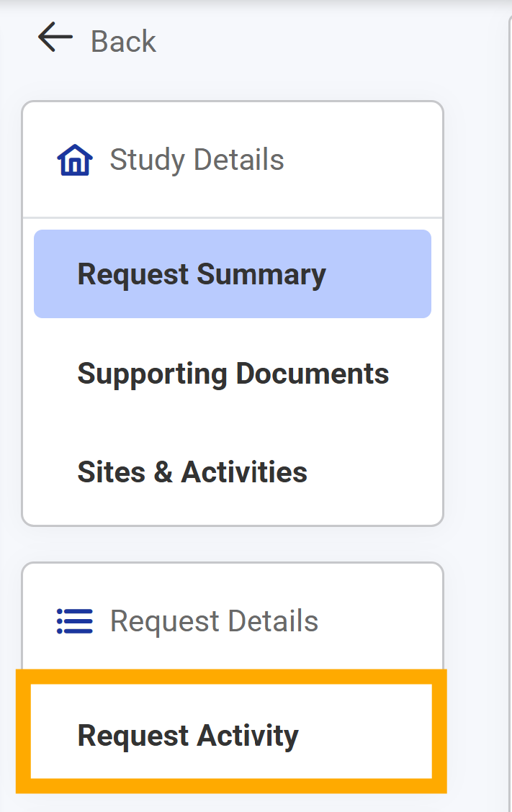Navigate to Sites & Activities

233,472
